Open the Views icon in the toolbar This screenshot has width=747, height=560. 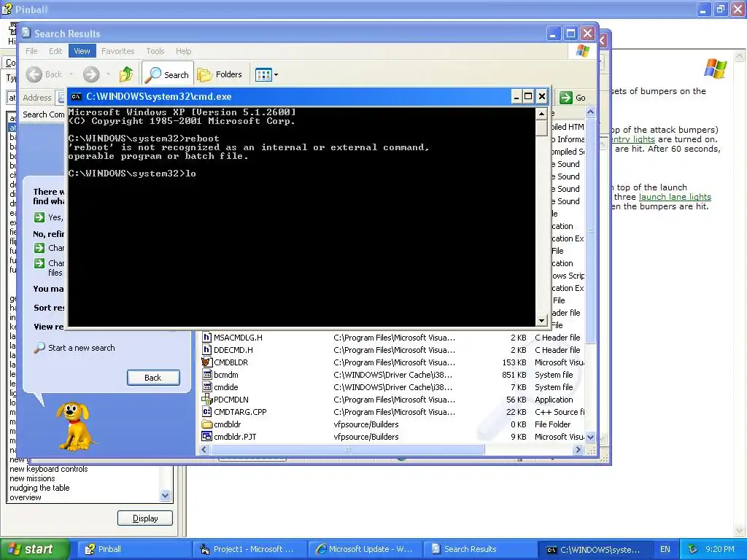pos(263,75)
